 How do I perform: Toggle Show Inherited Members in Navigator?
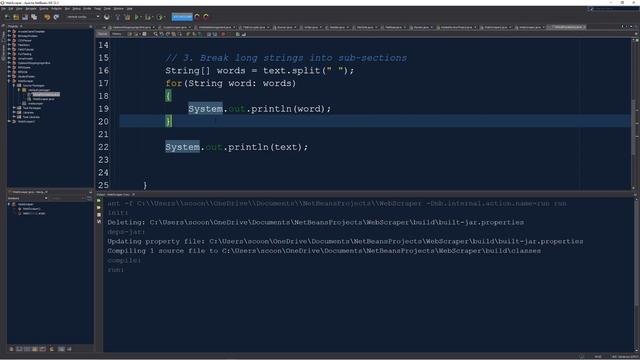[x=11, y=349]
